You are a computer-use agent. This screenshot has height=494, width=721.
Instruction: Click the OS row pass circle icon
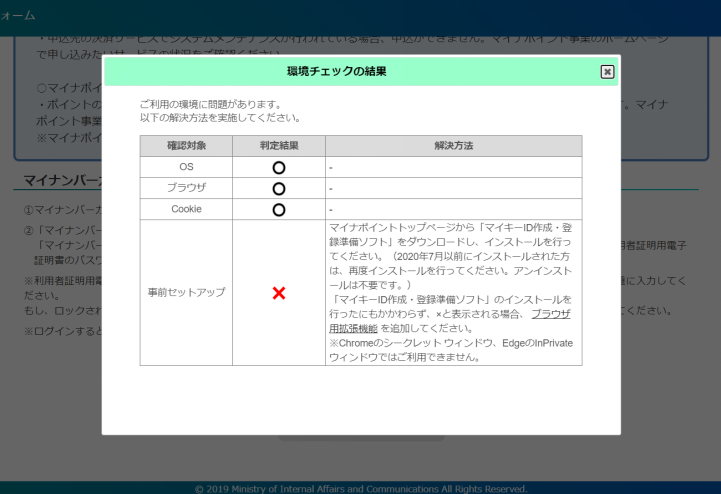(279, 167)
